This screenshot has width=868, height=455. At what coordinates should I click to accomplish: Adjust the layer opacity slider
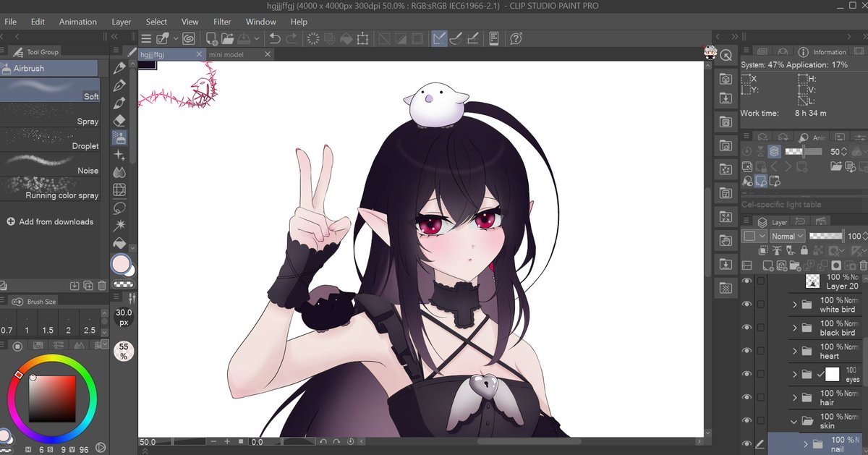tap(826, 236)
